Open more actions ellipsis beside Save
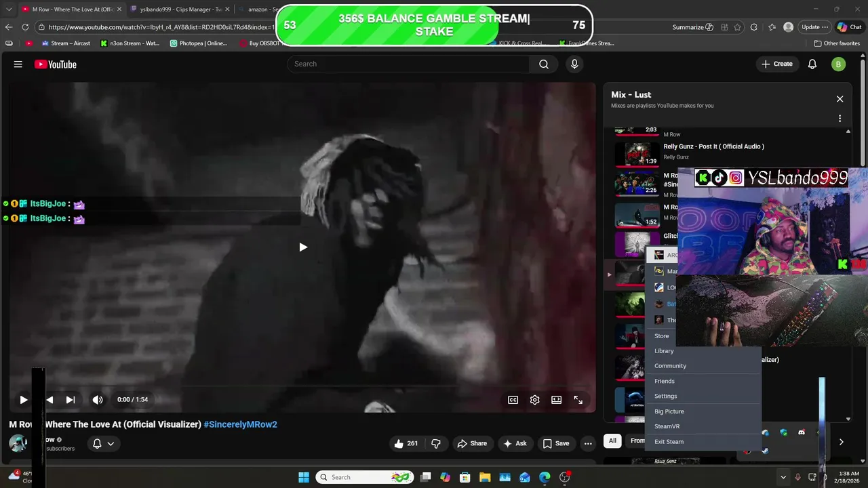 pos(588,443)
